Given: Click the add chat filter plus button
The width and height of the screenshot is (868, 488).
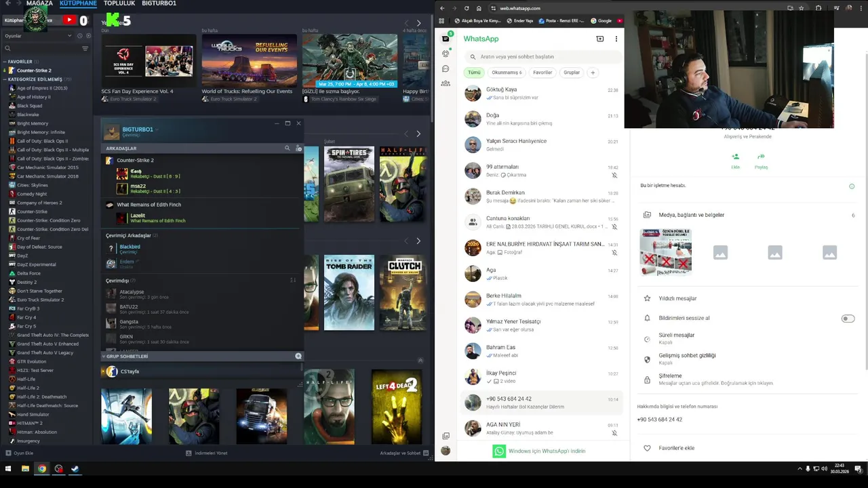Looking at the screenshot, I should tap(592, 73).
